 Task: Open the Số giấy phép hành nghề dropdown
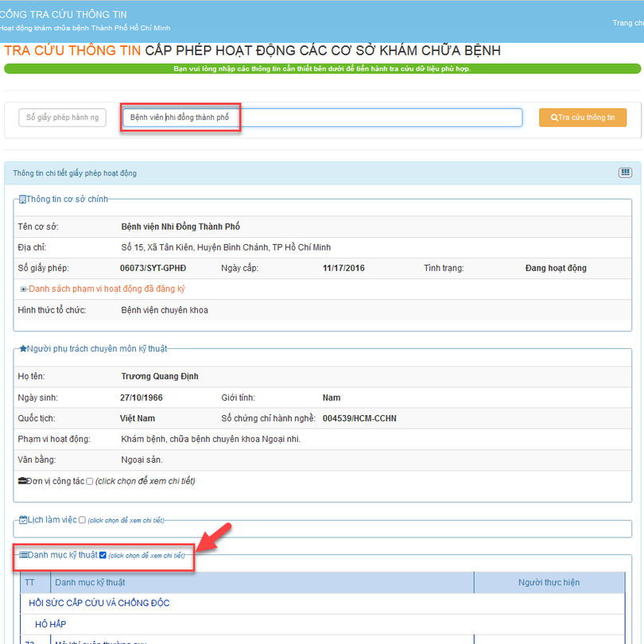[x=62, y=118]
